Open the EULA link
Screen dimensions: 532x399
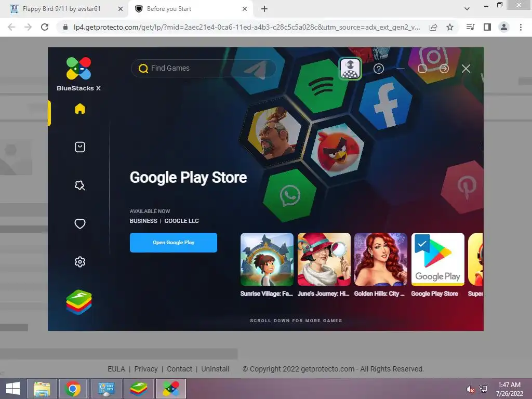pos(116,369)
